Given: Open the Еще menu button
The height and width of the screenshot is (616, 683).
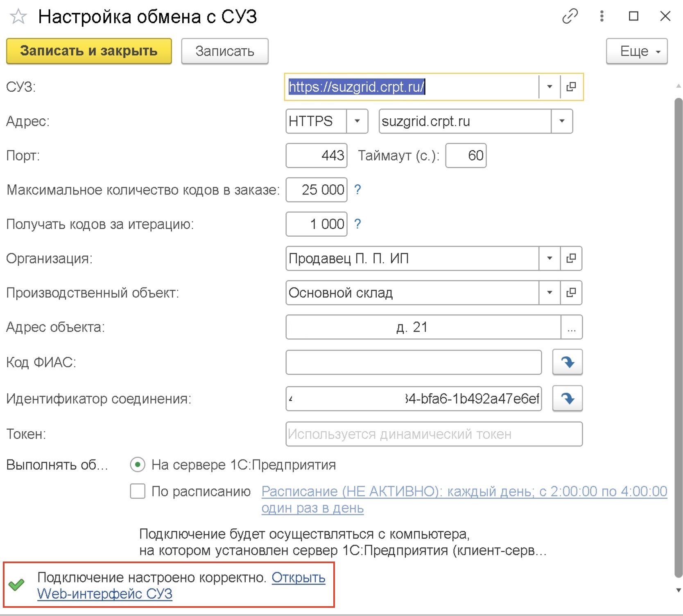Looking at the screenshot, I should point(637,51).
